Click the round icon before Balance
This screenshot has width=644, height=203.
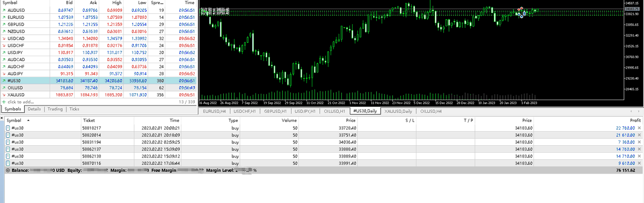tap(8, 170)
